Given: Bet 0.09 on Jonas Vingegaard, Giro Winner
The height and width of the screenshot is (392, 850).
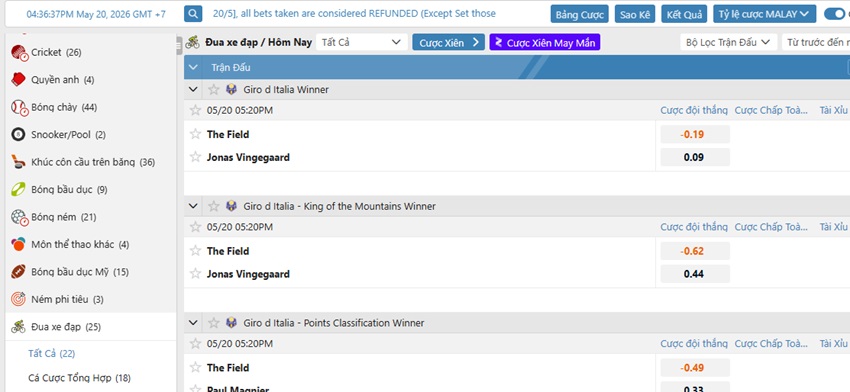Looking at the screenshot, I should tap(695, 157).
